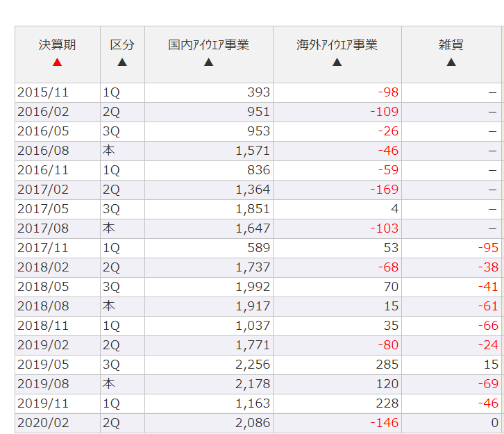Click domestic value 393
Viewport: 504px width, 434px height.
point(259,92)
